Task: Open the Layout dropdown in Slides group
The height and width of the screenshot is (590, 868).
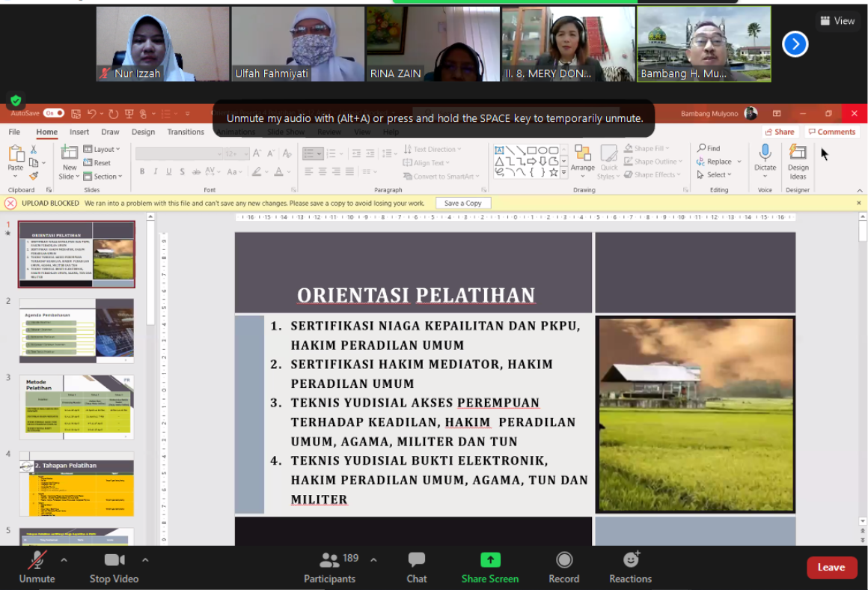Action: [103, 149]
